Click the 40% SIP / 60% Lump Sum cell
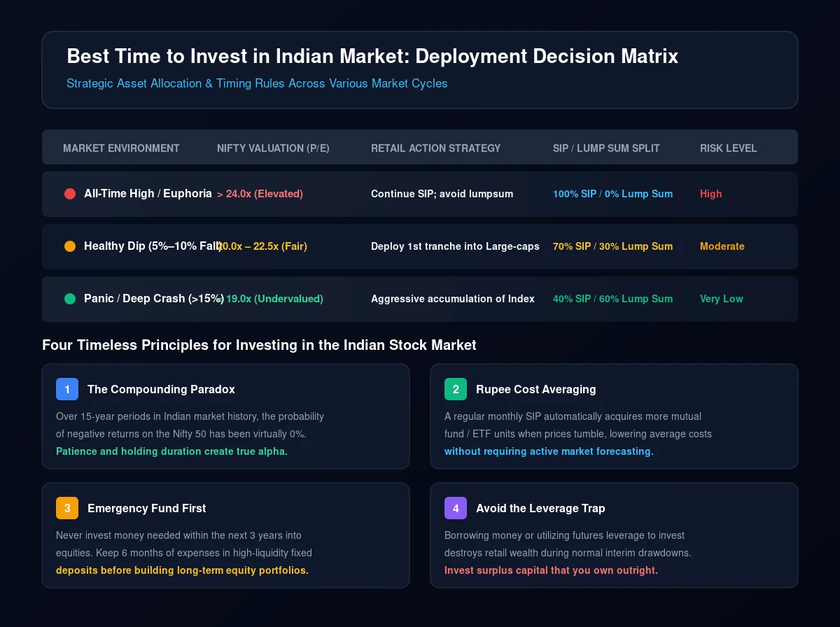The width and height of the screenshot is (840, 627). tap(612, 299)
